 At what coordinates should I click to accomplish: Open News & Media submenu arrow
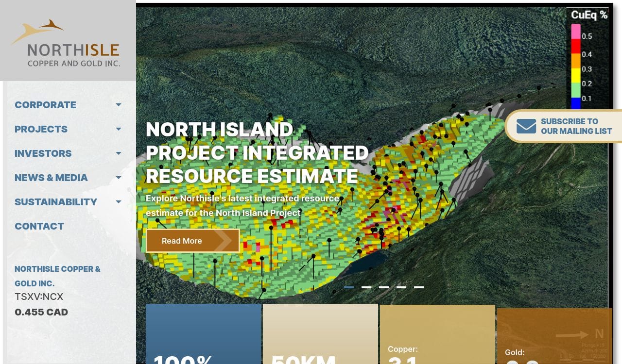(x=119, y=178)
